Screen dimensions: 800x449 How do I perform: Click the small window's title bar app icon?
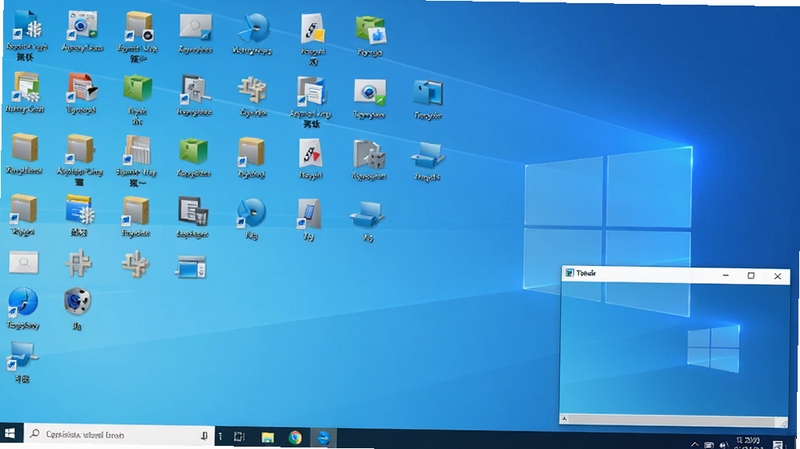coord(570,273)
